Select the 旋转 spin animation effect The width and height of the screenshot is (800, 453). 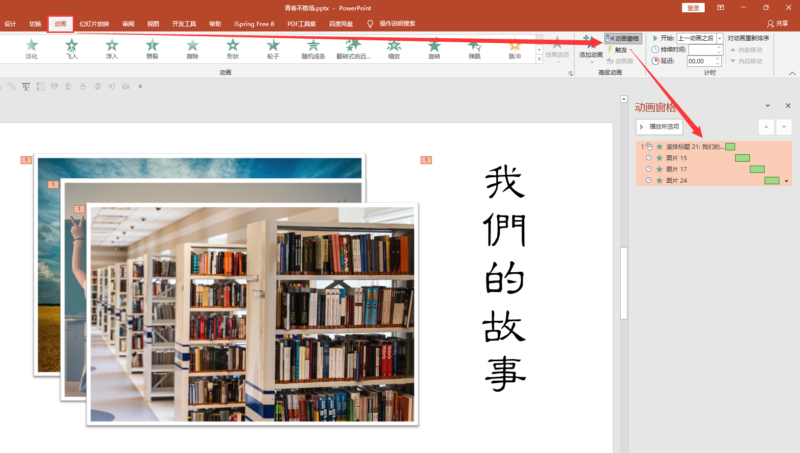click(434, 47)
